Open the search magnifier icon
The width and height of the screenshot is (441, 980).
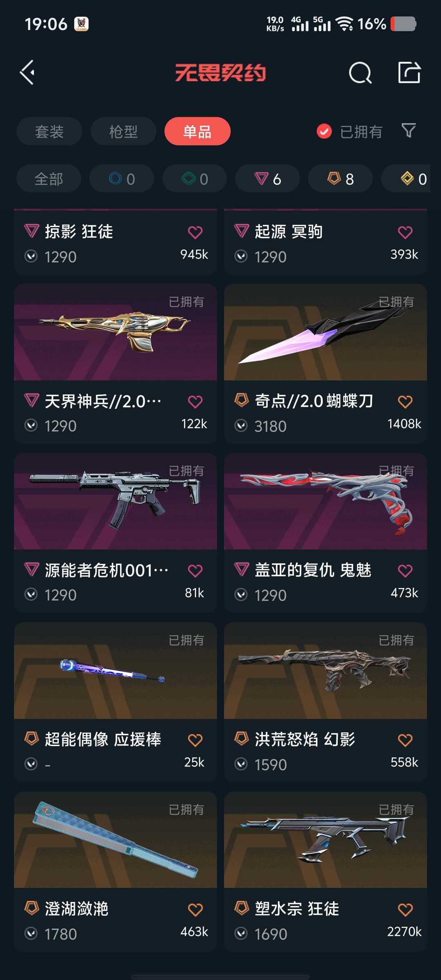360,73
